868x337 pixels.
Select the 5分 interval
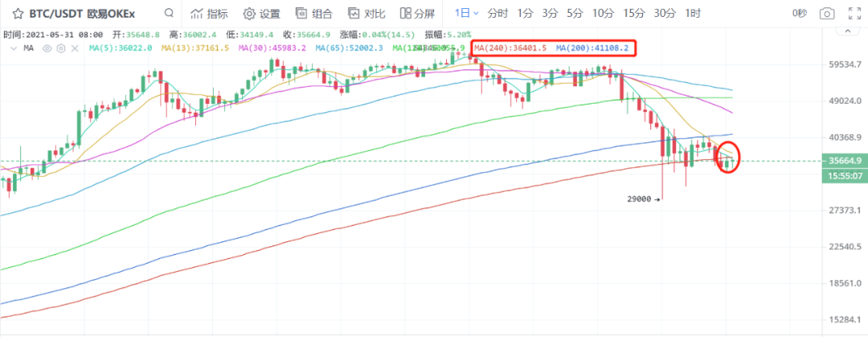coord(575,14)
